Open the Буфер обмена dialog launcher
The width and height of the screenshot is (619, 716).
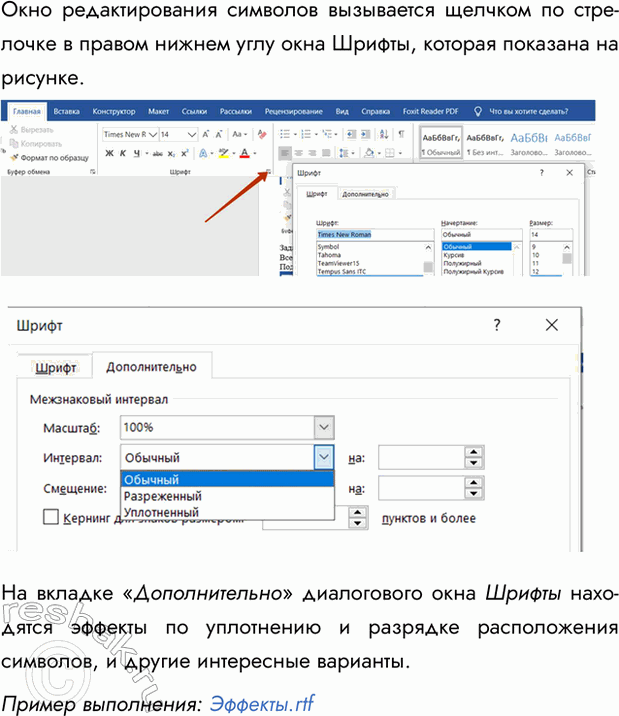pos(93,172)
